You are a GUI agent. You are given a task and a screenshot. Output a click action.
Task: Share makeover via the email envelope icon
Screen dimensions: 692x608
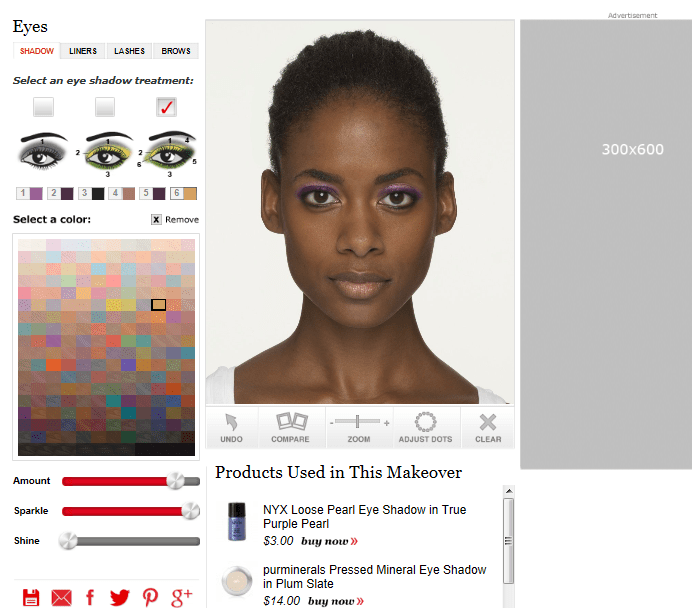point(61,597)
